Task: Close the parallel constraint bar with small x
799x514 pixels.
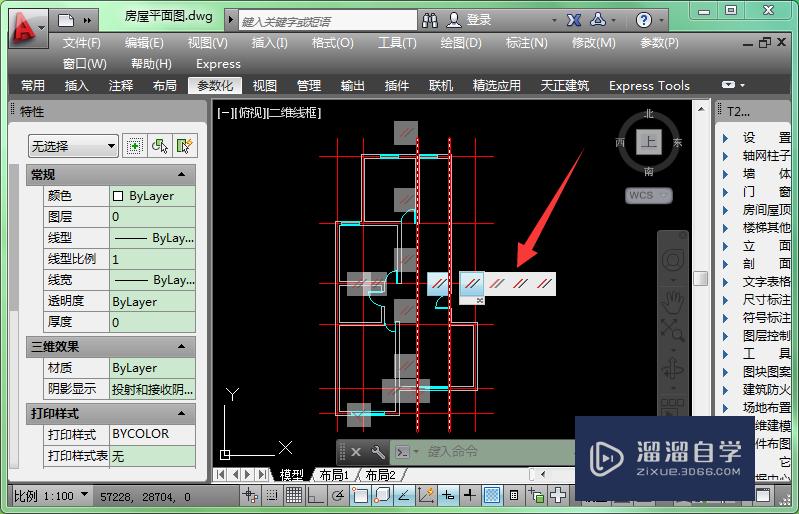Action: click(480, 301)
